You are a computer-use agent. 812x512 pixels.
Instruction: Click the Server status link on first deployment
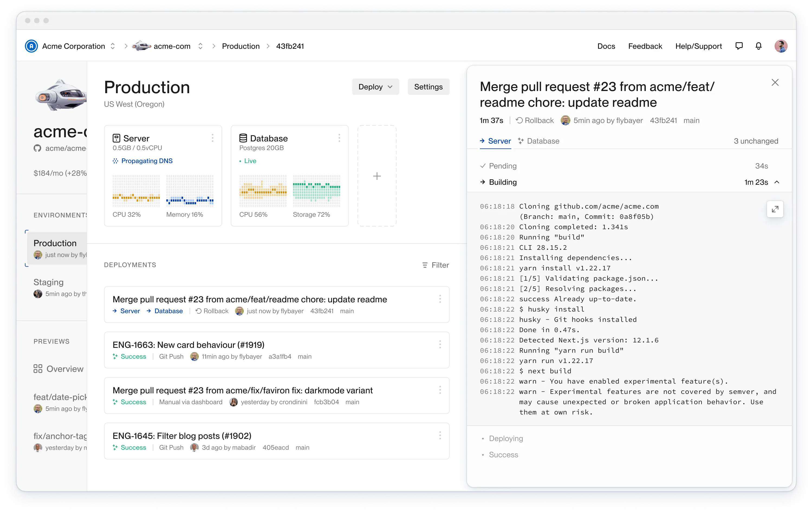[126, 311]
